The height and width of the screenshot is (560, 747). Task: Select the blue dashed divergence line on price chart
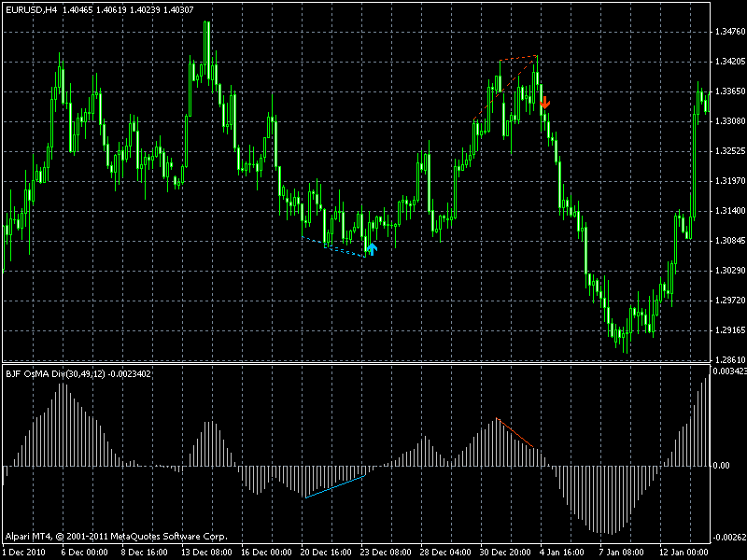333,247
